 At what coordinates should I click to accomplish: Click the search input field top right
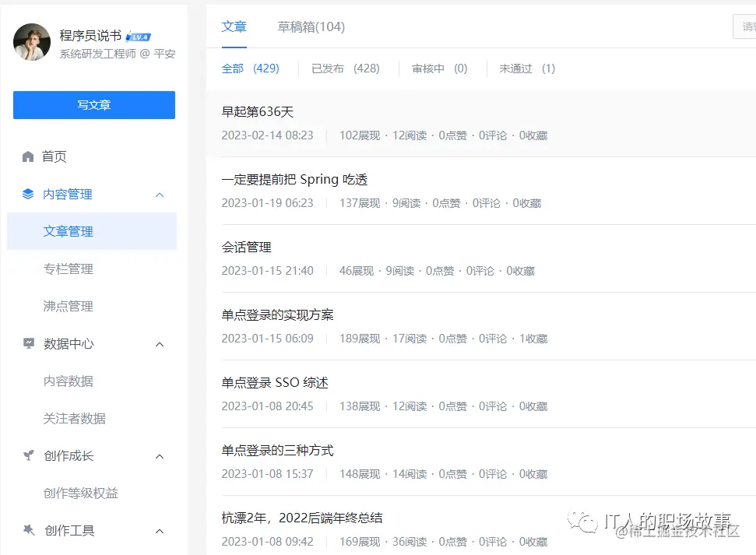(x=746, y=26)
